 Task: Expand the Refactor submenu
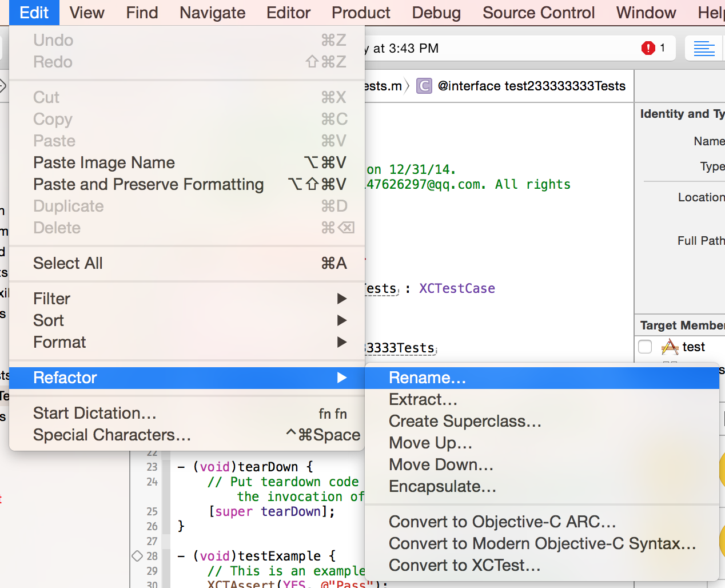187,378
